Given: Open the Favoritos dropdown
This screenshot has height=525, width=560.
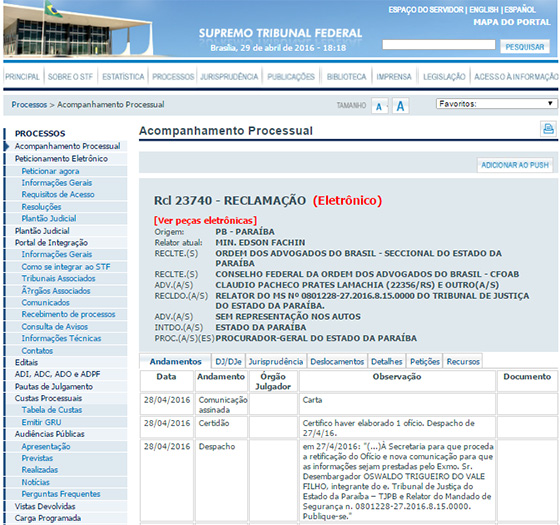Looking at the screenshot, I should (x=496, y=104).
